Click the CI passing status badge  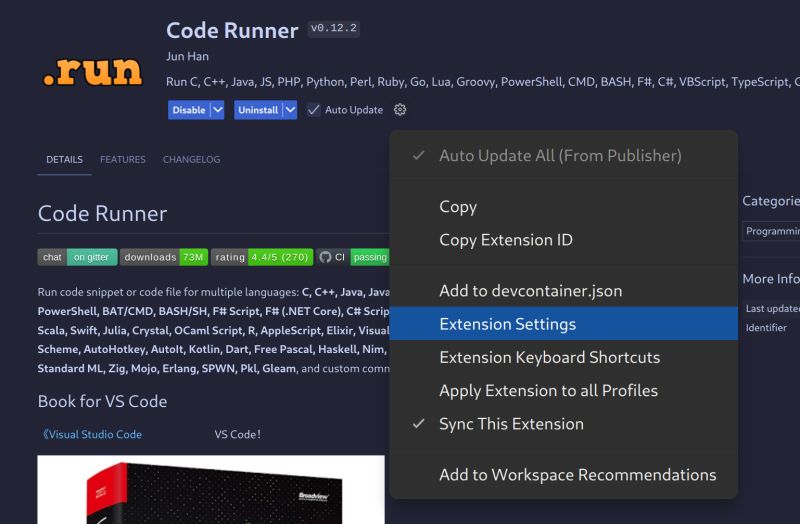point(353,257)
